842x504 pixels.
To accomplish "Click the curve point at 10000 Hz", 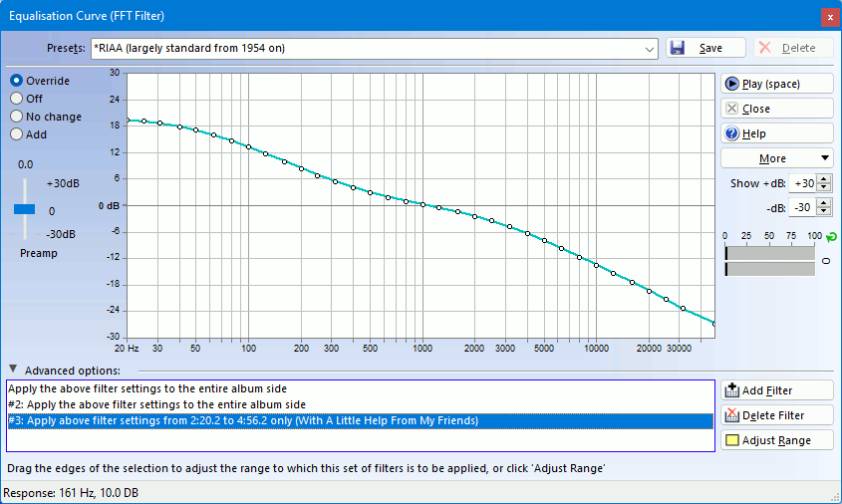I will [x=596, y=265].
